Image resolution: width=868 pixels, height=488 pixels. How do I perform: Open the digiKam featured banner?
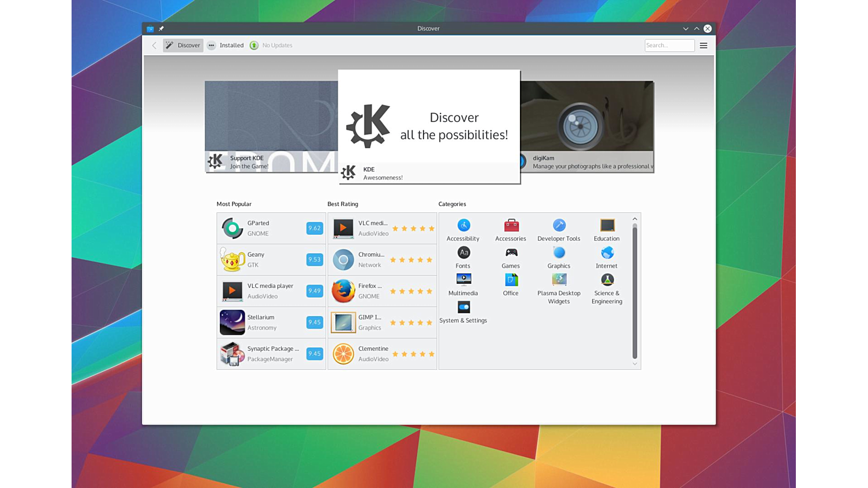click(x=587, y=126)
